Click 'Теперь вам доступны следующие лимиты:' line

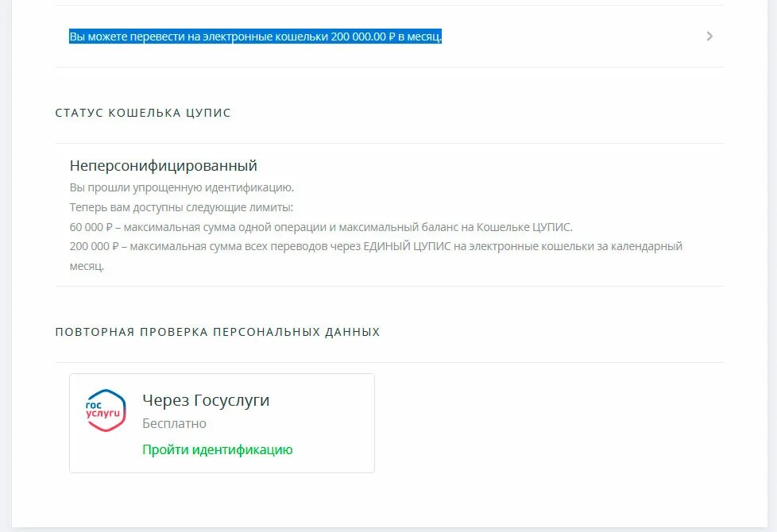[181, 207]
